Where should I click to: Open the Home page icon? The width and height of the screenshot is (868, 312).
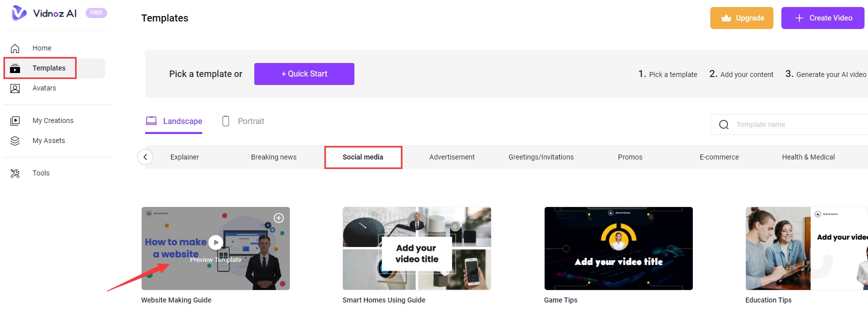pos(15,48)
